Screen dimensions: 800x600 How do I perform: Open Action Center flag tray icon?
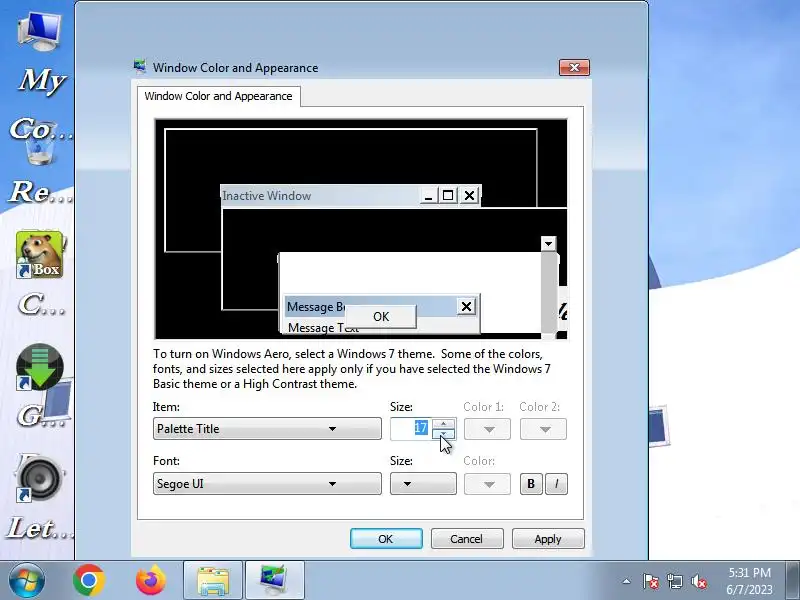coord(651,581)
